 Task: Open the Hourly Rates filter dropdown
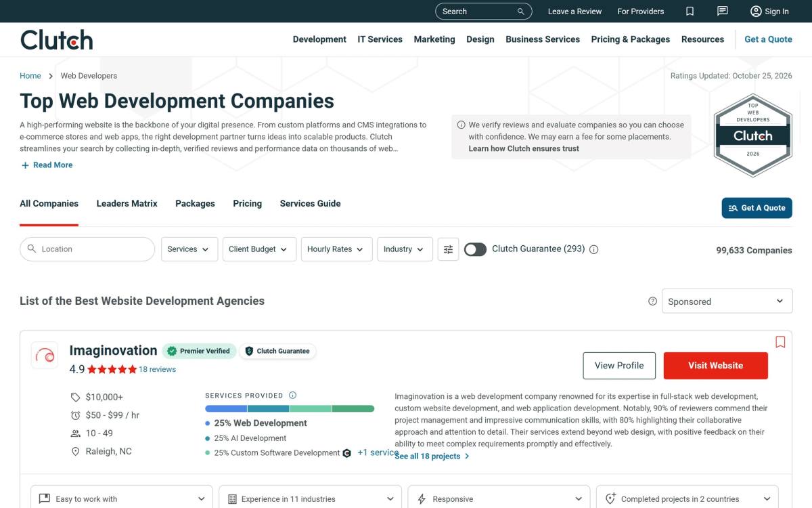pyautogui.click(x=336, y=249)
